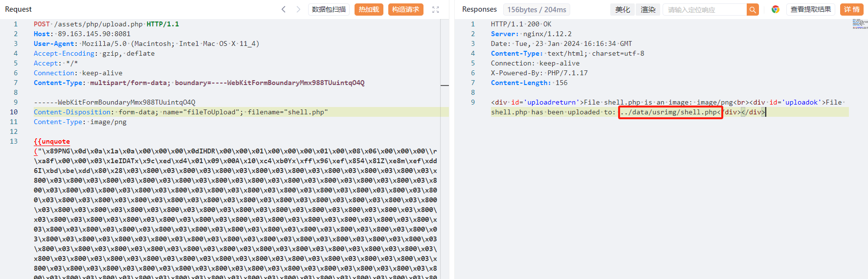Click the 156bytes / 204ms response badge
868x279 pixels.
[536, 9]
